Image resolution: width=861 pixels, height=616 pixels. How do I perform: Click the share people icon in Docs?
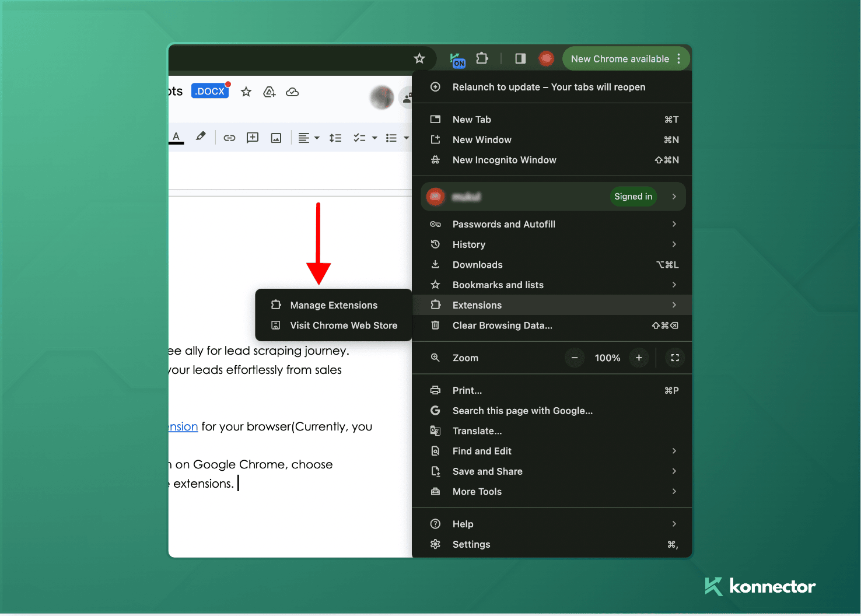(x=407, y=97)
